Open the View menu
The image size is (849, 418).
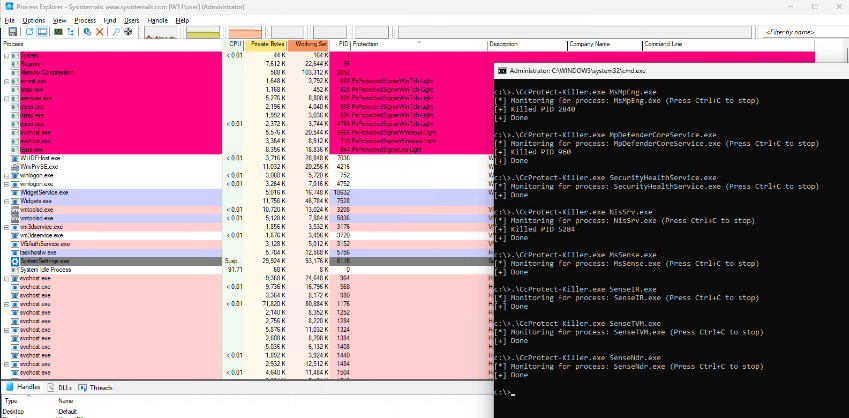60,21
